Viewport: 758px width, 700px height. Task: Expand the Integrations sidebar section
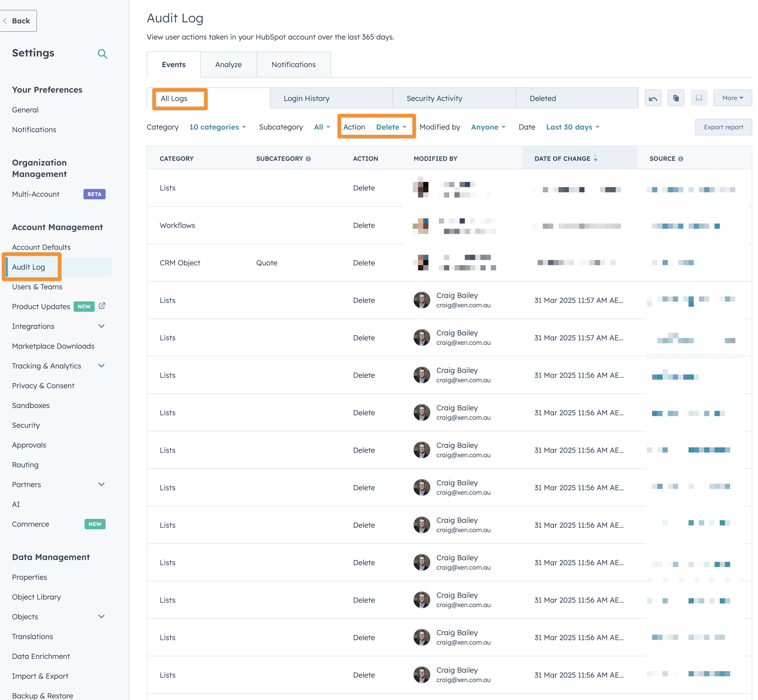(101, 326)
